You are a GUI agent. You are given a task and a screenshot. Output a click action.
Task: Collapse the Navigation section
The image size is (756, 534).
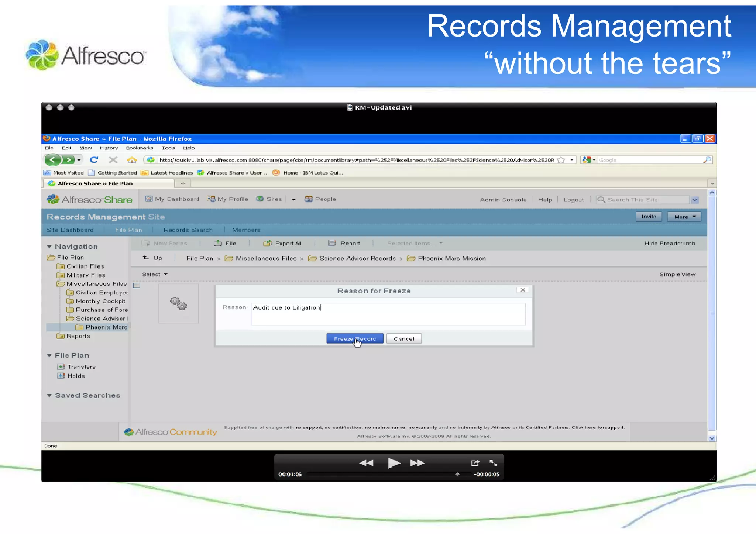pos(49,247)
